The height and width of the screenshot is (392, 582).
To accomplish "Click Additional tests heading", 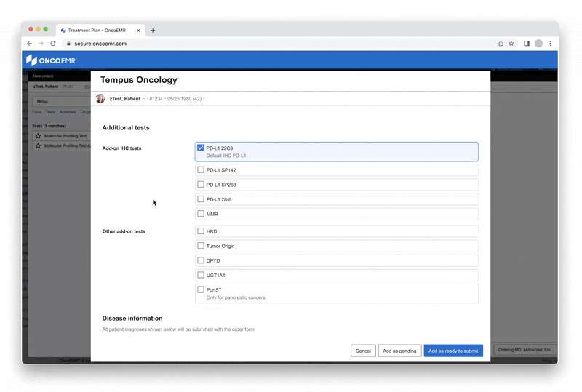I will click(126, 127).
